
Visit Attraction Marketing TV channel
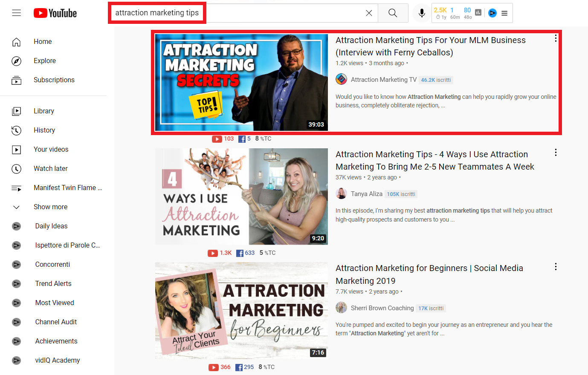click(384, 80)
